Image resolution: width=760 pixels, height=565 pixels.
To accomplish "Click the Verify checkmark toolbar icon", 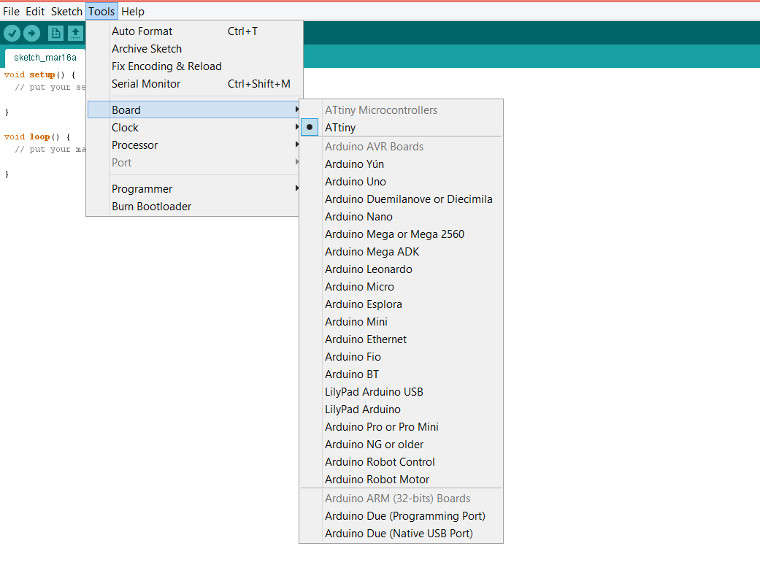I will point(12,33).
